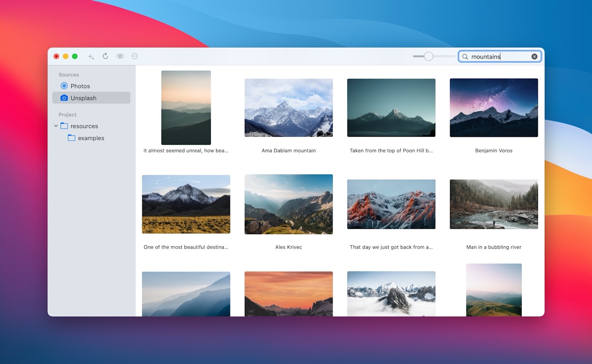Select the snowy peak above golden field photo
Screen dimensions: 592x364
[x=186, y=204]
